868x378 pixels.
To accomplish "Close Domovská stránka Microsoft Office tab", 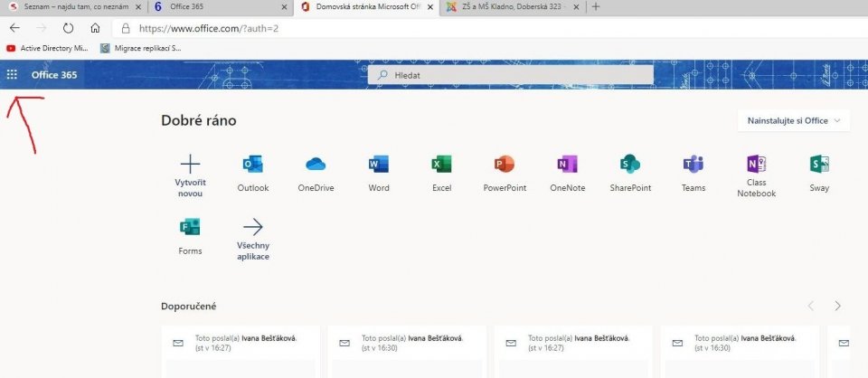I will click(x=430, y=7).
